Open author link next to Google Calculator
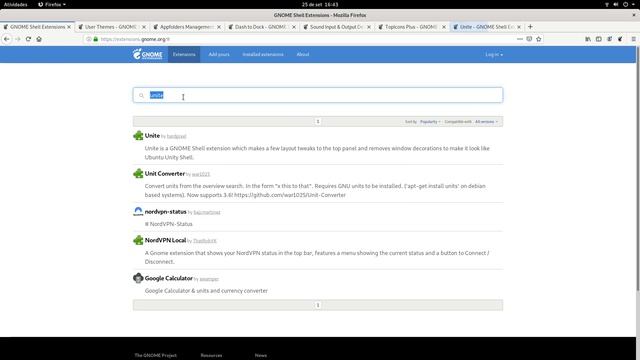 pos(209,279)
